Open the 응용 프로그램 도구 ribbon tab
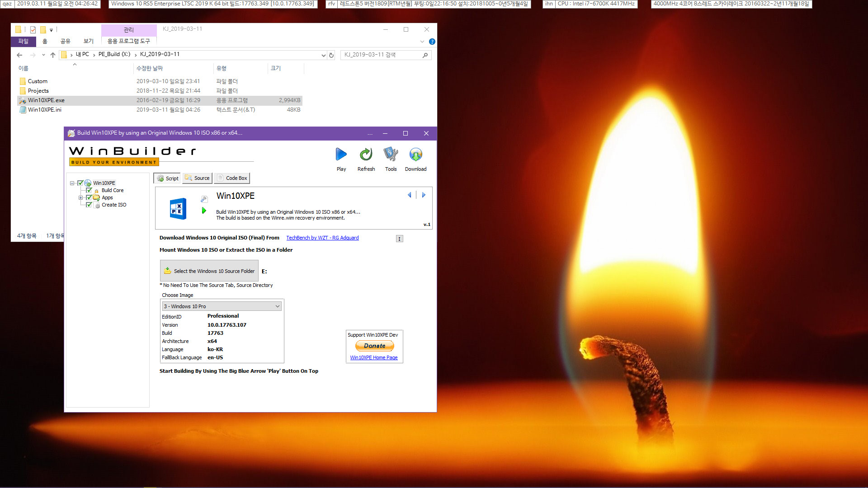This screenshot has height=488, width=868. pyautogui.click(x=129, y=41)
